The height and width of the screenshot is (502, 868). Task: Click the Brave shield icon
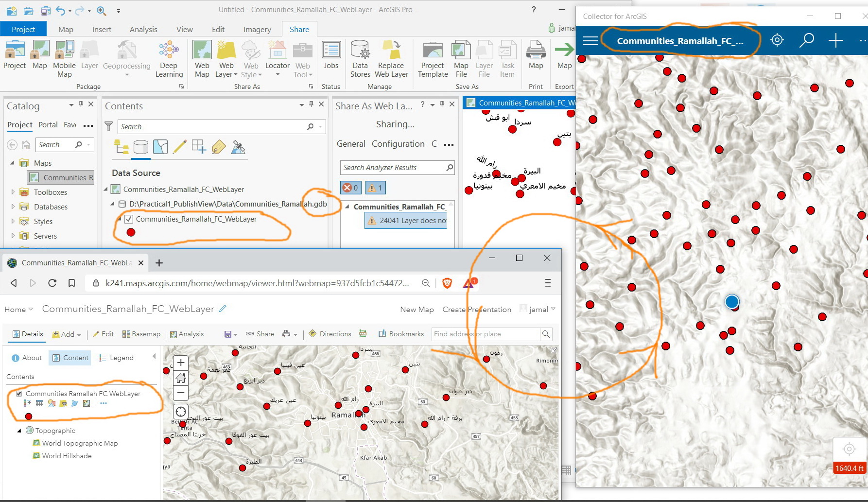pos(447,283)
